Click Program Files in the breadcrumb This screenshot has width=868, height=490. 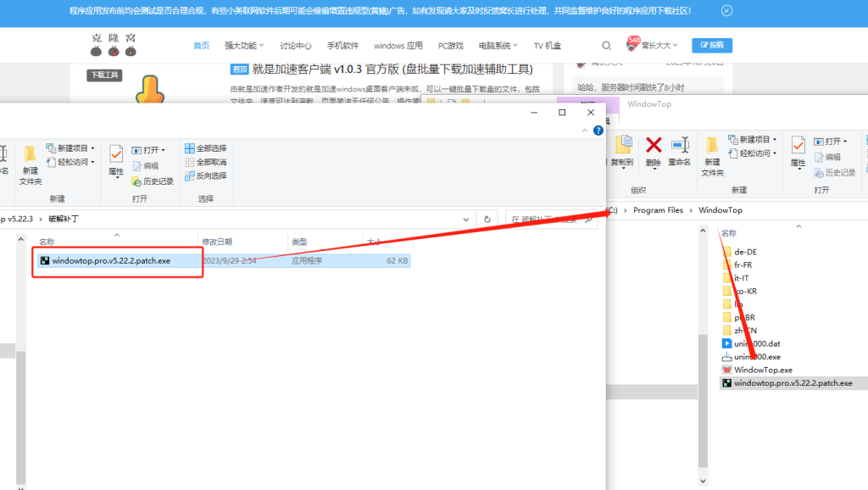click(658, 210)
